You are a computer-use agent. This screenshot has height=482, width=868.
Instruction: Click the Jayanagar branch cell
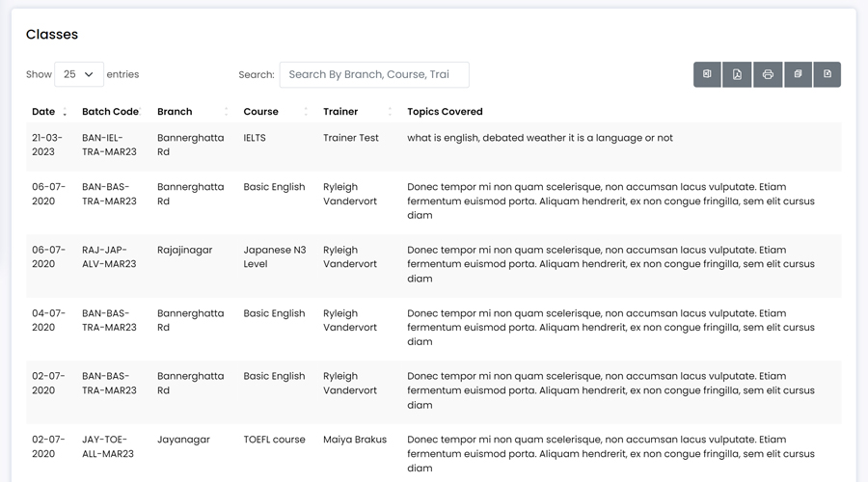coord(183,440)
